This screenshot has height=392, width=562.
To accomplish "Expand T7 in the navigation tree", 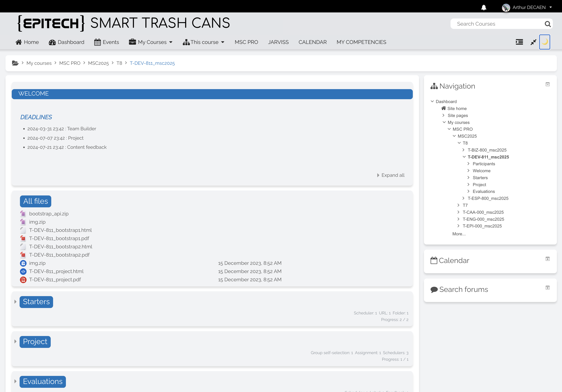I will [458, 205].
